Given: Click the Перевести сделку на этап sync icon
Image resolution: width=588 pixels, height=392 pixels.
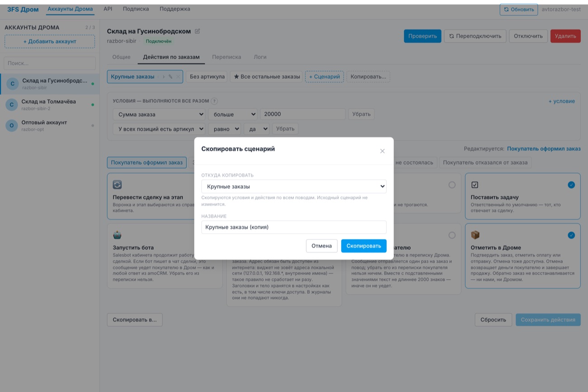Looking at the screenshot, I should (117, 185).
